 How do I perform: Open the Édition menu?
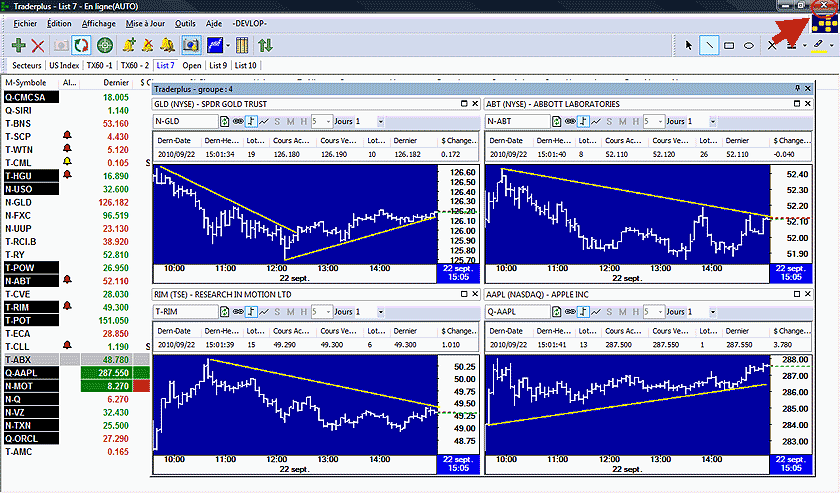[x=59, y=24]
